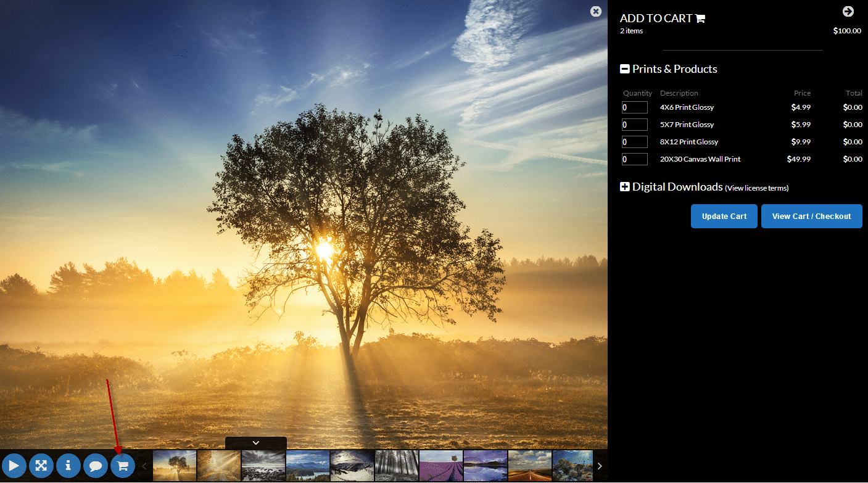Select the black-and-white forest thumbnail
The width and height of the screenshot is (868, 483).
point(397,466)
